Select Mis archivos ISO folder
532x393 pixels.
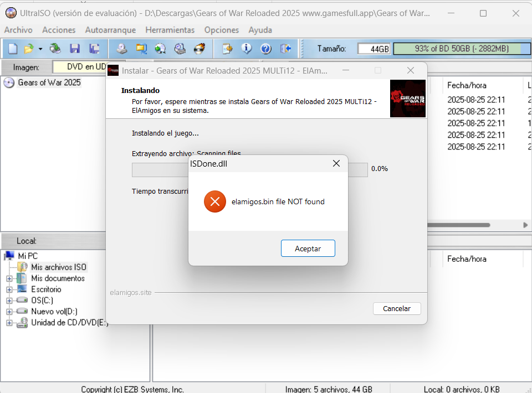(59, 267)
